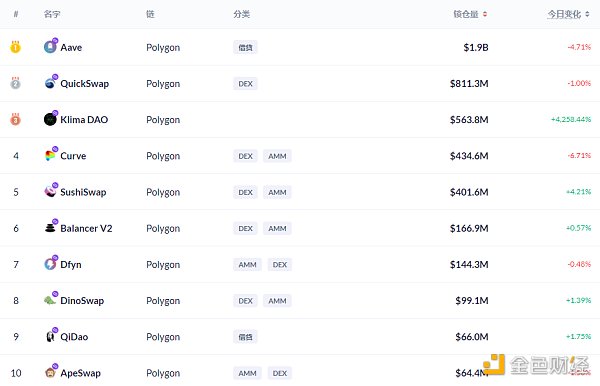
Task: Open the QuickSwap protocol name link
Action: [x=85, y=83]
